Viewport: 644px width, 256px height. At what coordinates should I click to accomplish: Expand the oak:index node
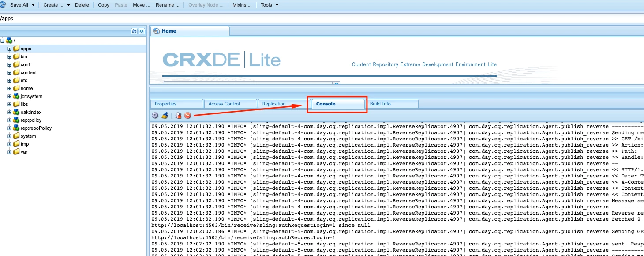click(10, 112)
